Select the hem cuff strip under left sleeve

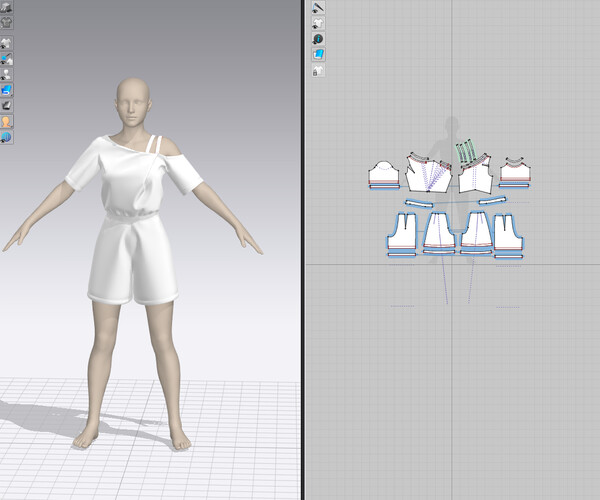coord(385,187)
